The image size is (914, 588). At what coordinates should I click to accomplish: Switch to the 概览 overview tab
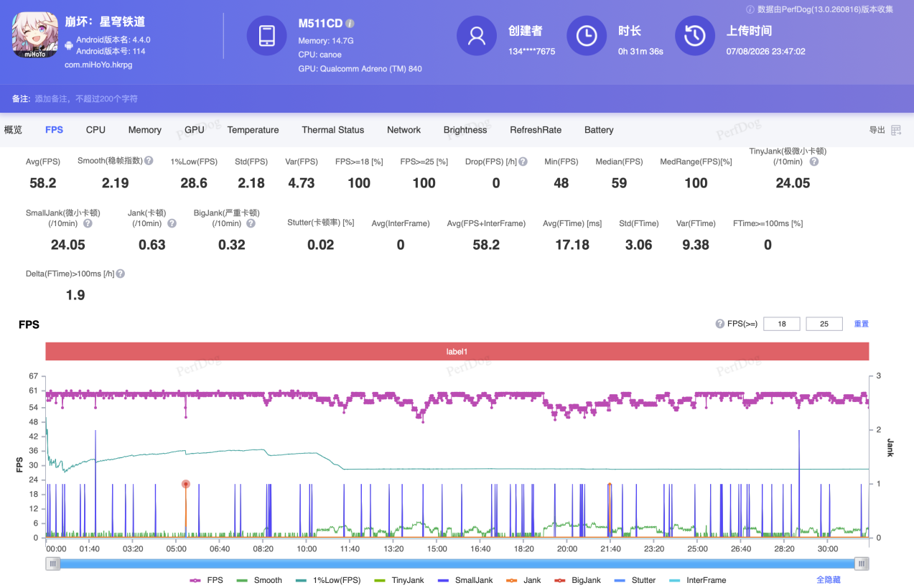click(x=13, y=130)
